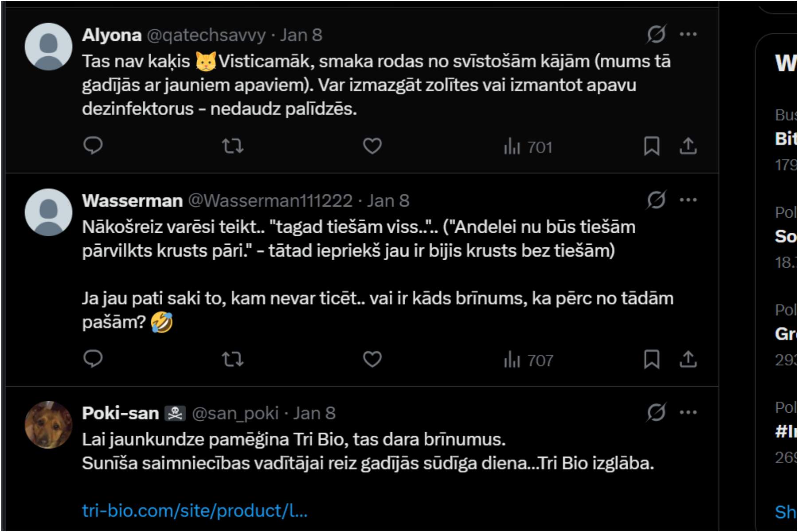Bookmark Wasserman's tweet

click(x=651, y=359)
